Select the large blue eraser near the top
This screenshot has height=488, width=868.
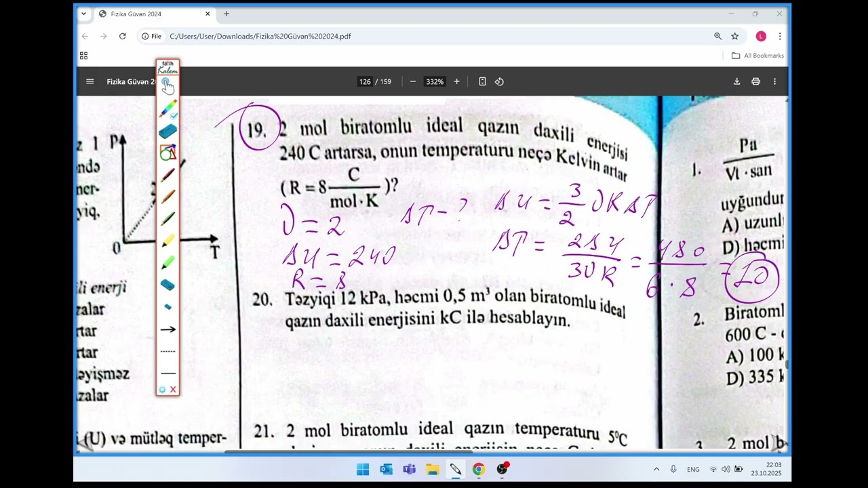167,131
